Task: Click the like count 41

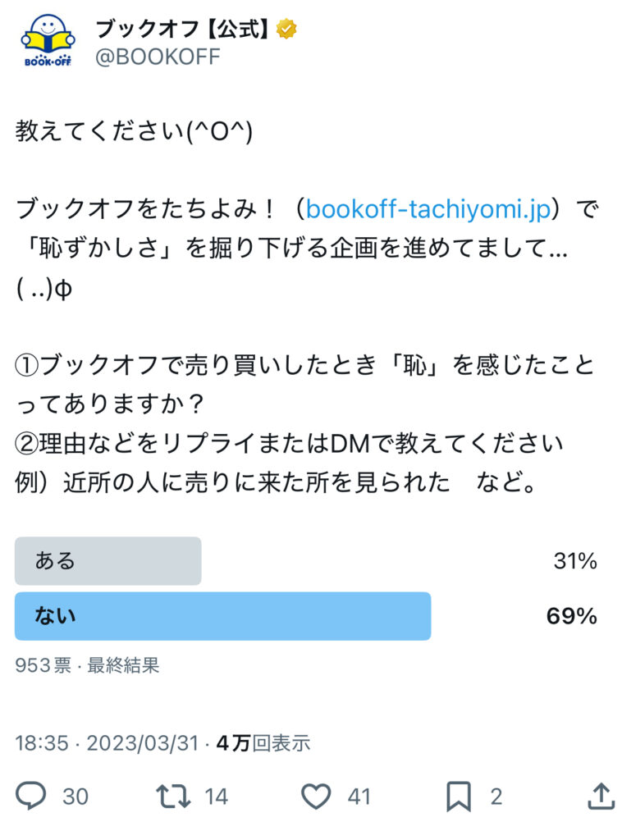Action: (x=359, y=797)
